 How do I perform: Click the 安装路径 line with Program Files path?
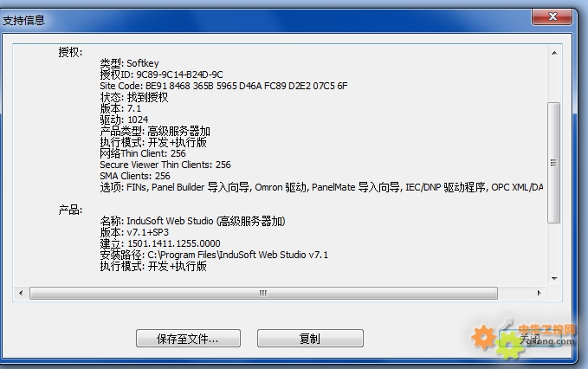click(214, 255)
